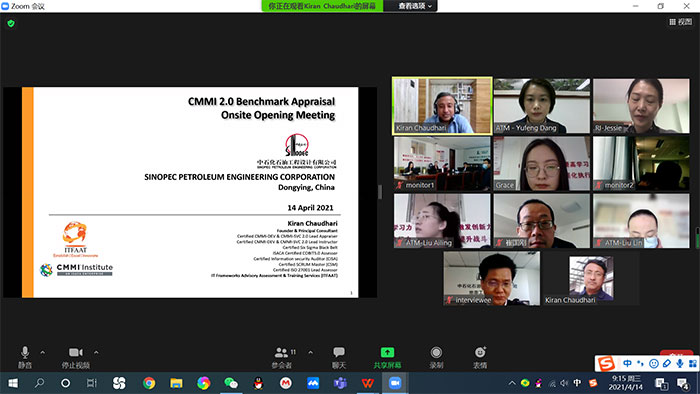This screenshot has height=394, width=700.
Task: Click the green 共享屏幕 share screen button
Action: 387,358
